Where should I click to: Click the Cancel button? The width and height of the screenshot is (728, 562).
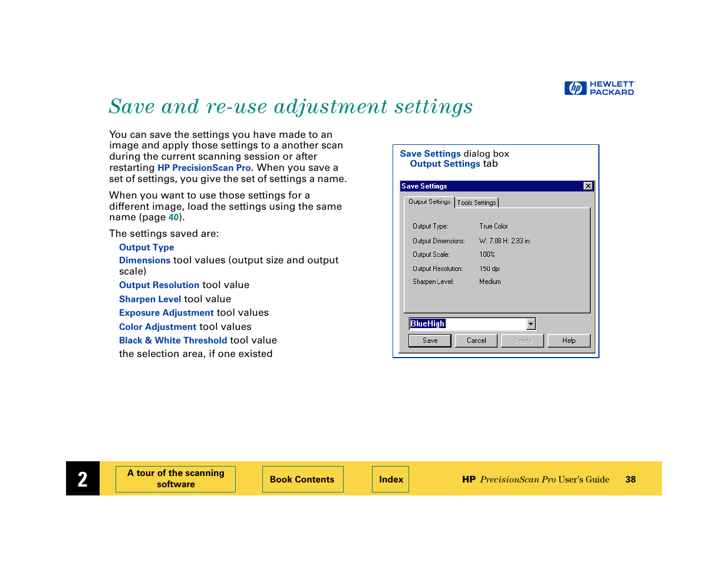[476, 340]
